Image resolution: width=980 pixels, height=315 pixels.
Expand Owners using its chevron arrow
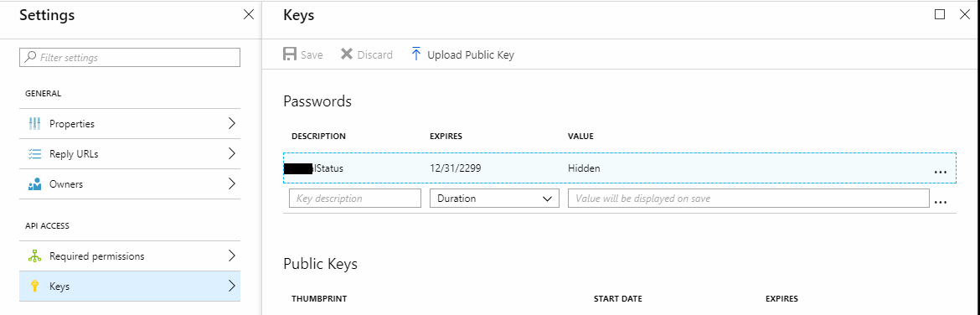232,183
